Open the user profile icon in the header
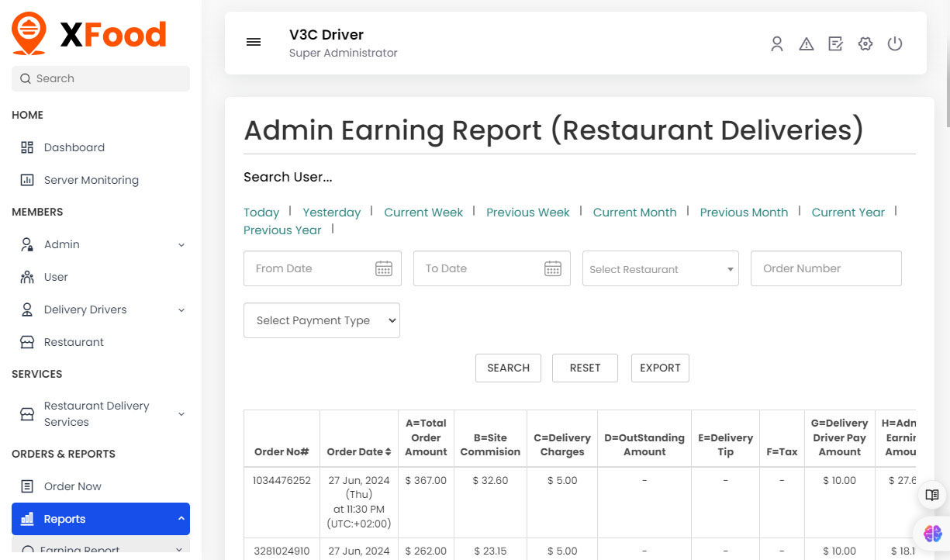This screenshot has height=560, width=950. 777,43
